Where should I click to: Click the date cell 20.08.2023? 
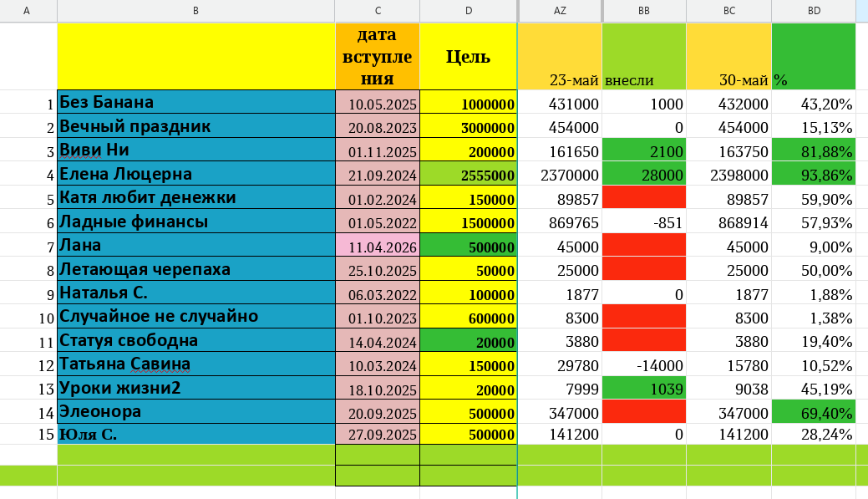[x=378, y=125]
